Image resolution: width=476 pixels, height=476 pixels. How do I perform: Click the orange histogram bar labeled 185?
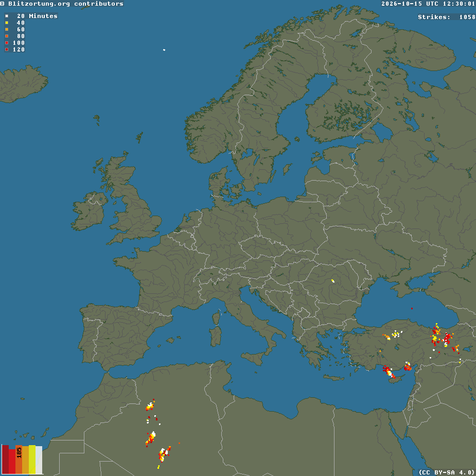pyautogui.click(x=19, y=460)
